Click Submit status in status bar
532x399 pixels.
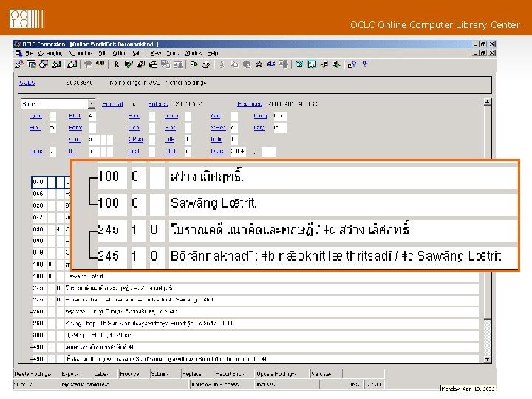[x=160, y=374]
